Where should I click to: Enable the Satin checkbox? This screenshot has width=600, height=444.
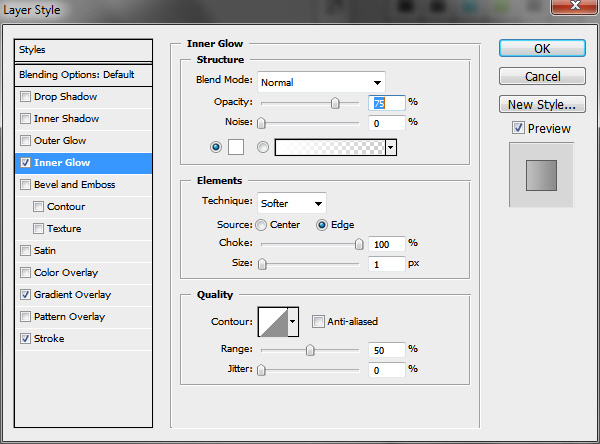[25, 251]
